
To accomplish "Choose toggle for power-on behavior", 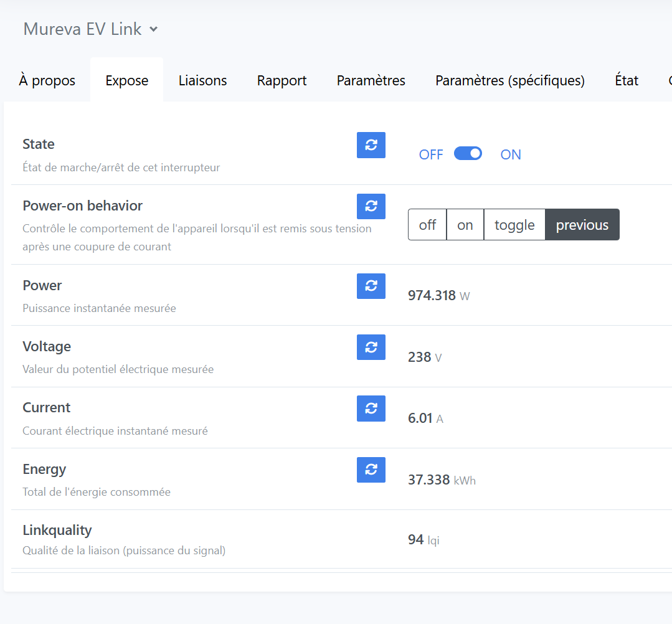I will (x=514, y=225).
